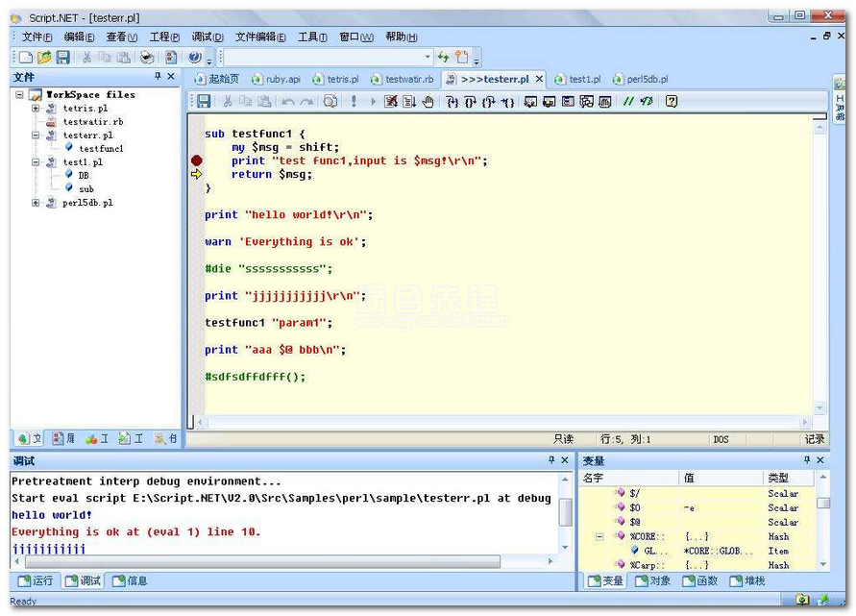Click the horizontal scrollbar in debug output

pyautogui.click(x=259, y=561)
